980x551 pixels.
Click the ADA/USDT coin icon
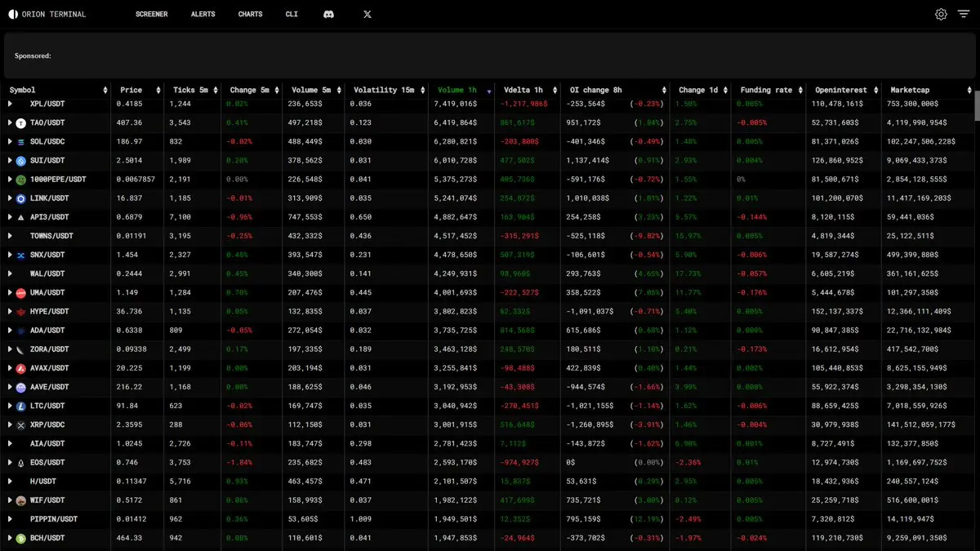[x=21, y=330]
